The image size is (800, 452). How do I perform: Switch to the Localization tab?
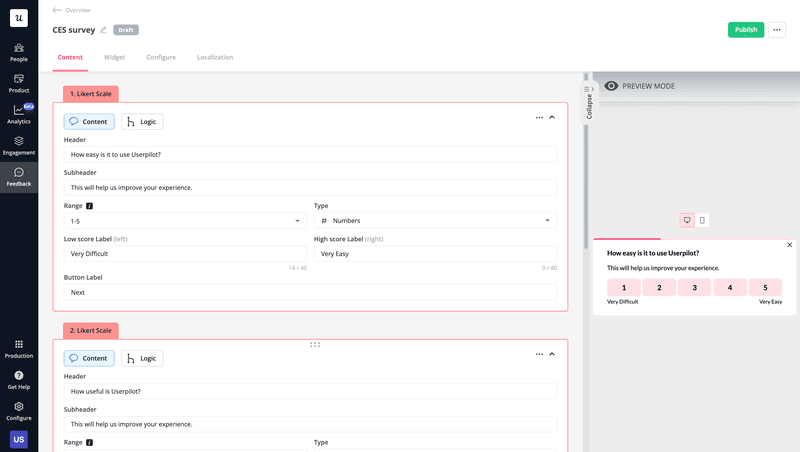(x=215, y=57)
